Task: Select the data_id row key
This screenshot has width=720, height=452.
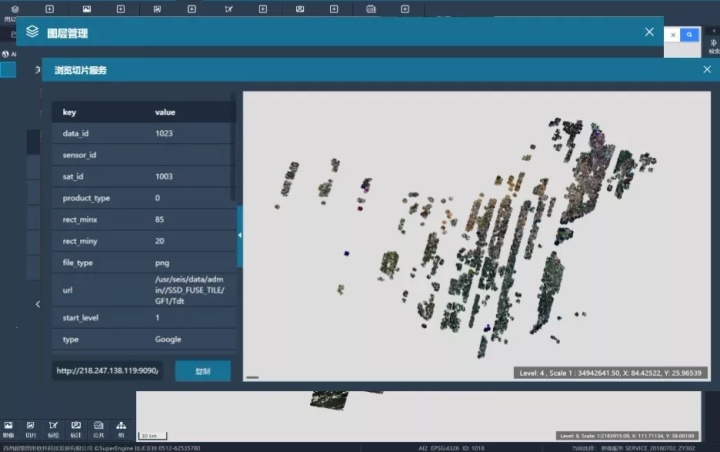Action: coord(76,134)
